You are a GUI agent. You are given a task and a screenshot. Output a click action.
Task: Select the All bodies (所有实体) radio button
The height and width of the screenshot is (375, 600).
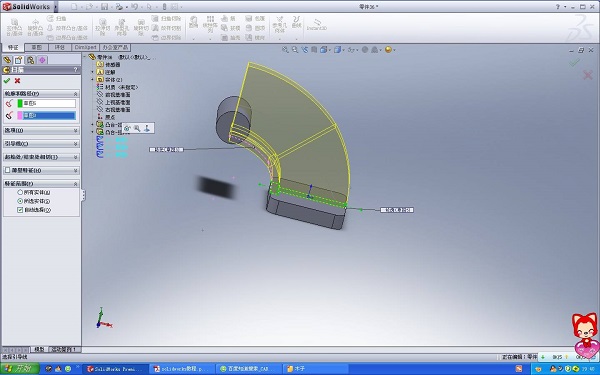click(x=20, y=192)
